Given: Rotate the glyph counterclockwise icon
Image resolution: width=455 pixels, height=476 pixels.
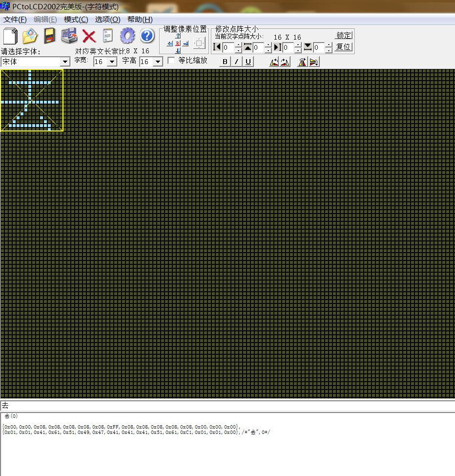Looking at the screenshot, I should [274, 62].
